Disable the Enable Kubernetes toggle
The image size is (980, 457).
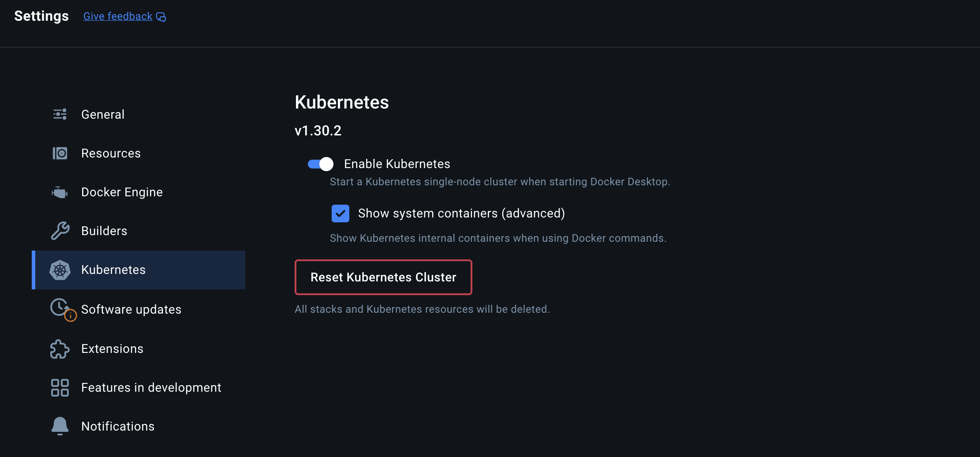pyautogui.click(x=321, y=164)
